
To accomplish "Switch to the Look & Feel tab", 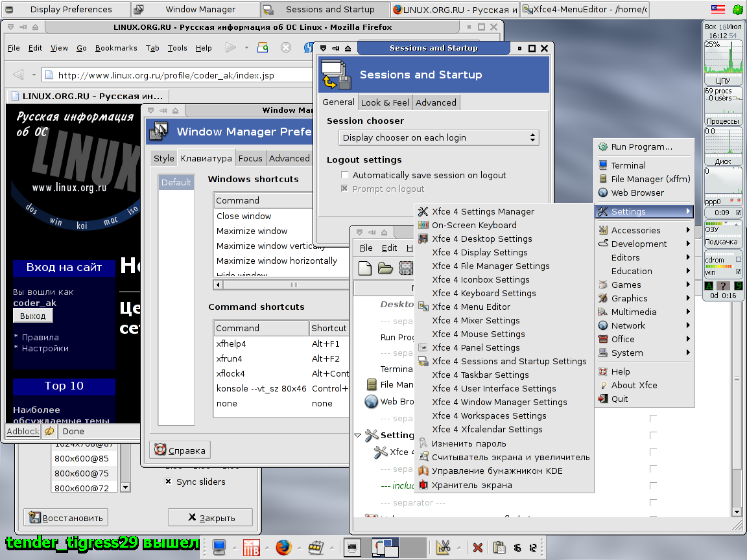I will [385, 102].
